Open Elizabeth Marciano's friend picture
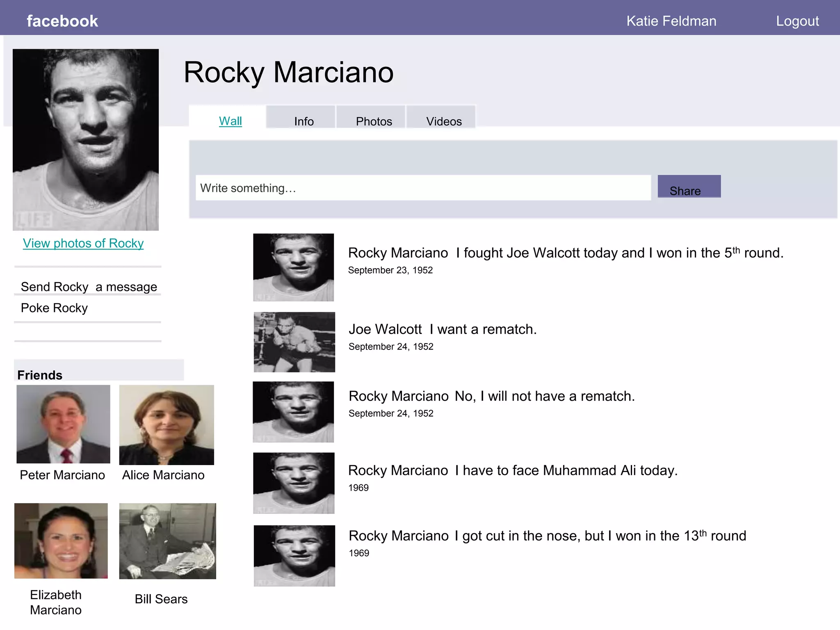Screen dimensions: 840x630 [61, 541]
